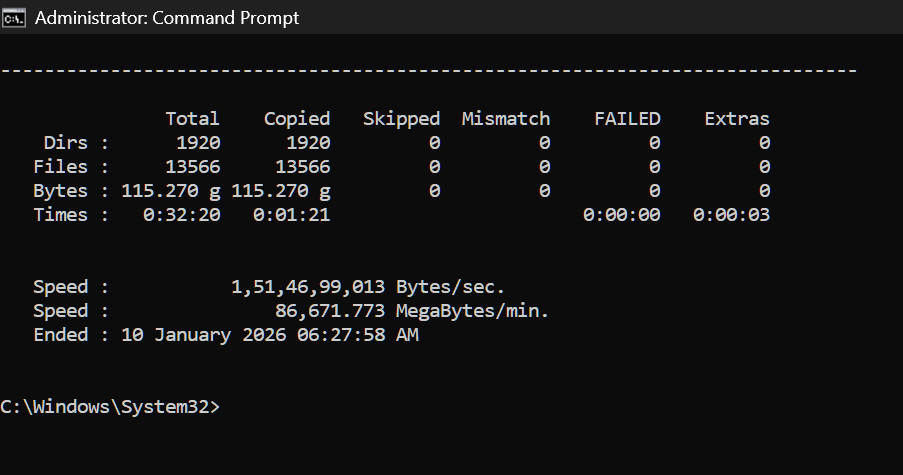Click the Command Prompt title bar icon
Viewport: 903px width, 475px height.
[x=14, y=17]
